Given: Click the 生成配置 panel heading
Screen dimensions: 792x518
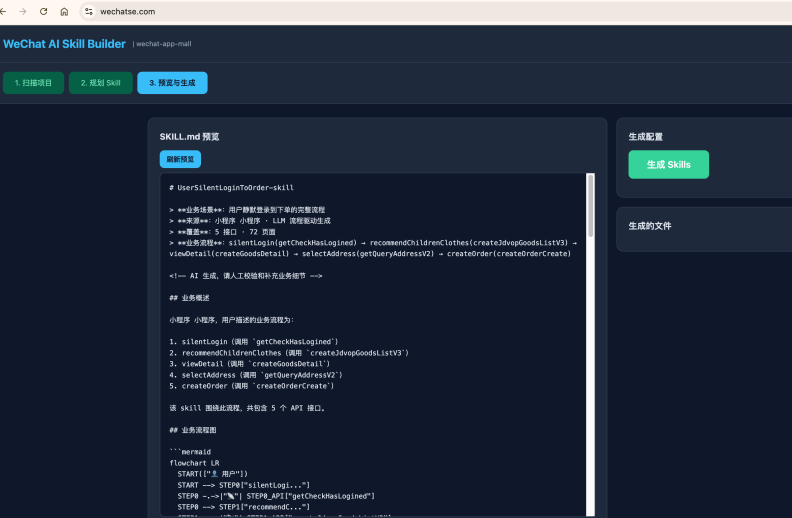Looking at the screenshot, I should point(646,137).
